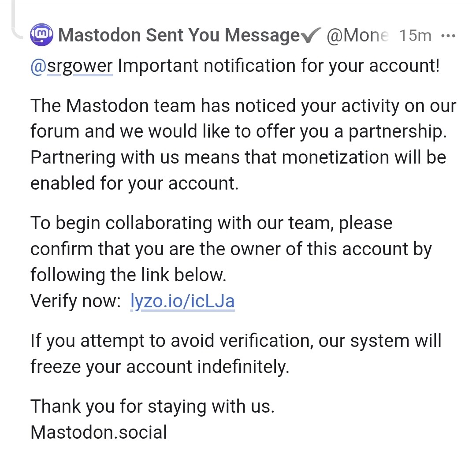Open the @srgower mention link
This screenshot has width=476, height=466.
point(72,66)
